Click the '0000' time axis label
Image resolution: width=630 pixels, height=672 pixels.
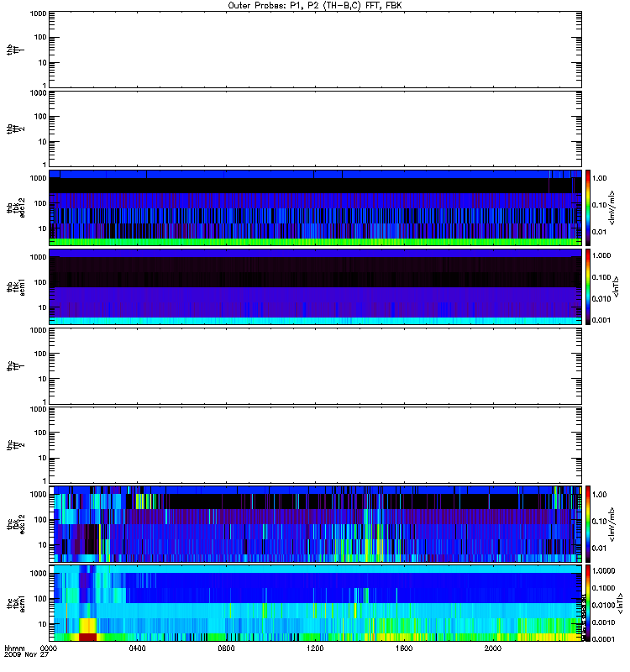tap(49, 648)
